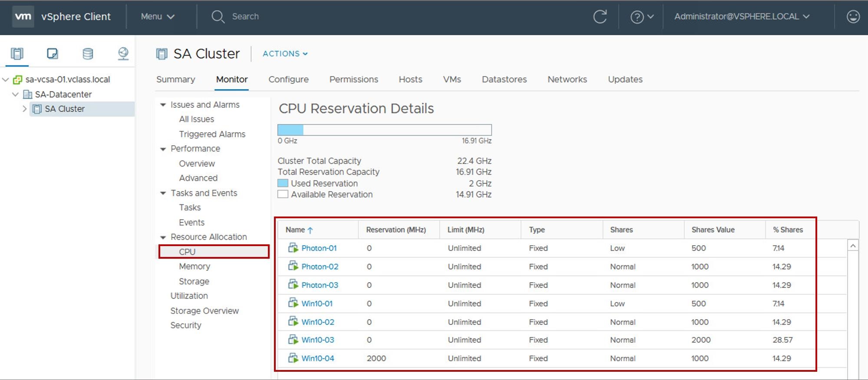Click the blue Used Reservation legend swatch

[283, 183]
